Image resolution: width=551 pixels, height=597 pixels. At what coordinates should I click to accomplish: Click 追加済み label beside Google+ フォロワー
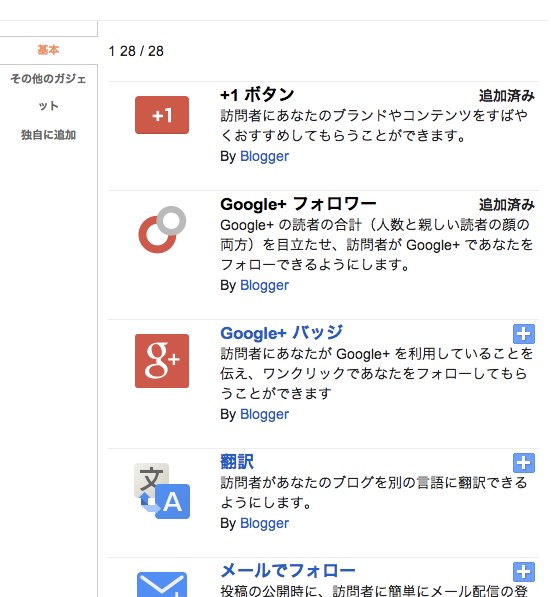506,204
